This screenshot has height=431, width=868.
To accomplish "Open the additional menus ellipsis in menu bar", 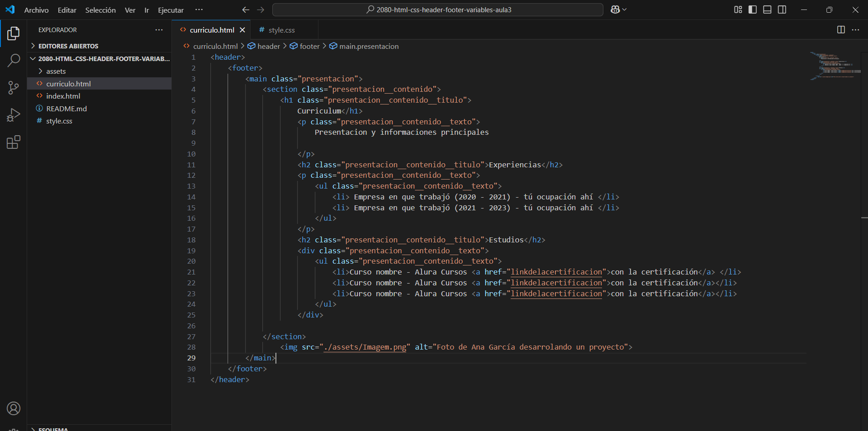I will (199, 9).
